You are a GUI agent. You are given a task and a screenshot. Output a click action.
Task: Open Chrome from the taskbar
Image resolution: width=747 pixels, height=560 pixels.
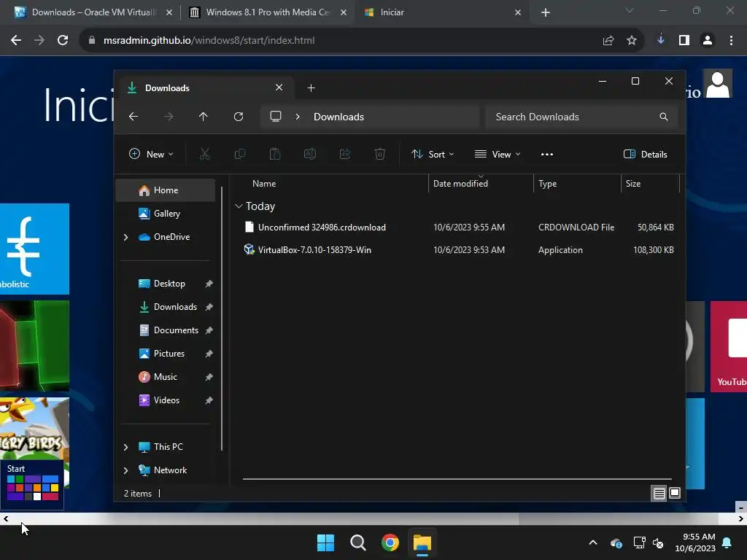coord(390,542)
